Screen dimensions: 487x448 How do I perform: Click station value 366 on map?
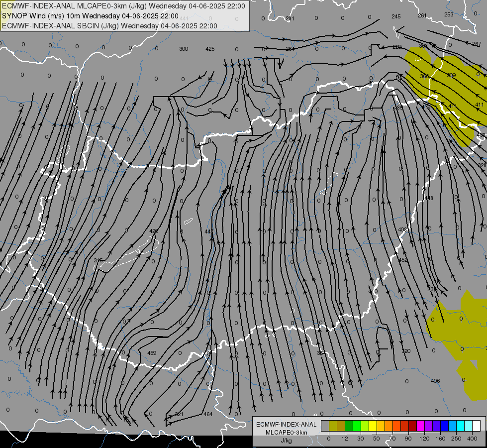tap(425, 76)
